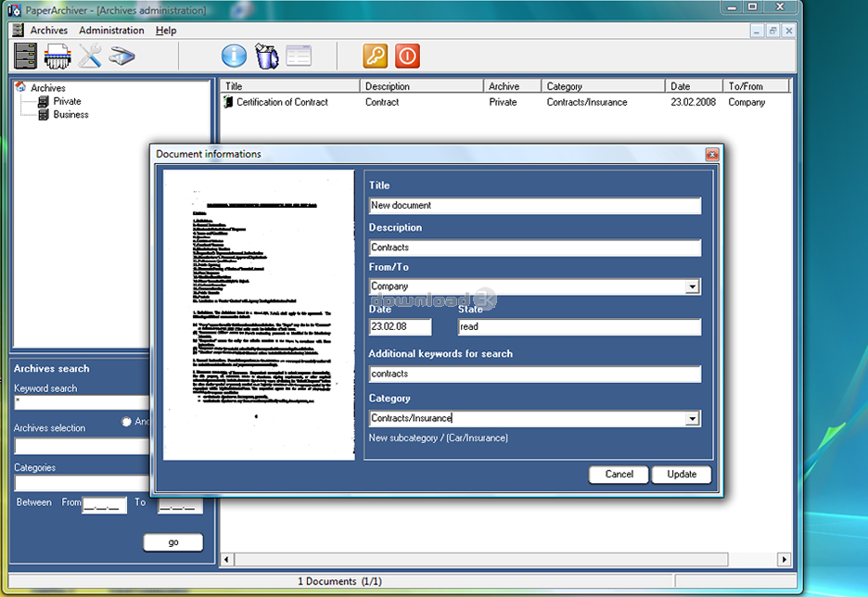Viewport: 868px width, 597px height.
Task: Open the wrench and screwdriver settings icon
Action: point(90,56)
